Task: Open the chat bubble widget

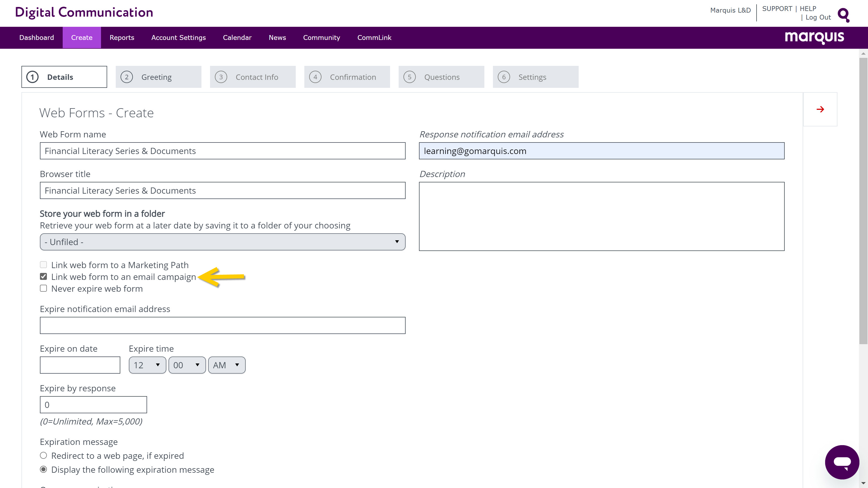Action: [842, 462]
